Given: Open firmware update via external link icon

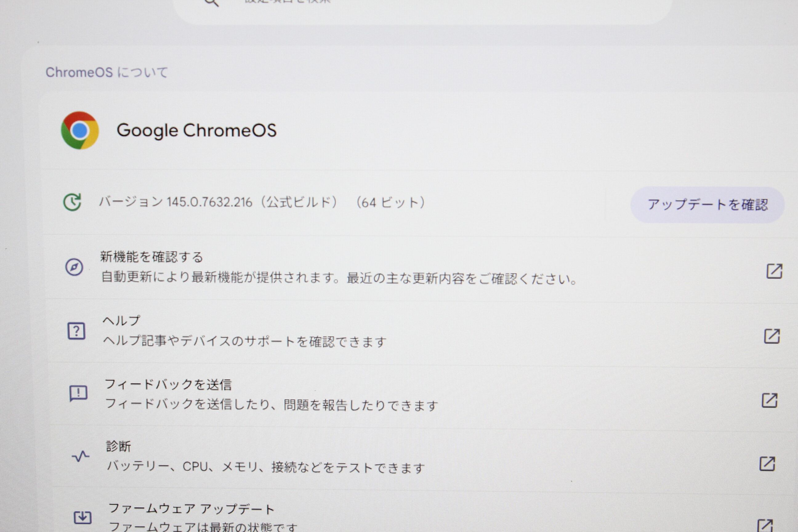Looking at the screenshot, I should pos(765,526).
